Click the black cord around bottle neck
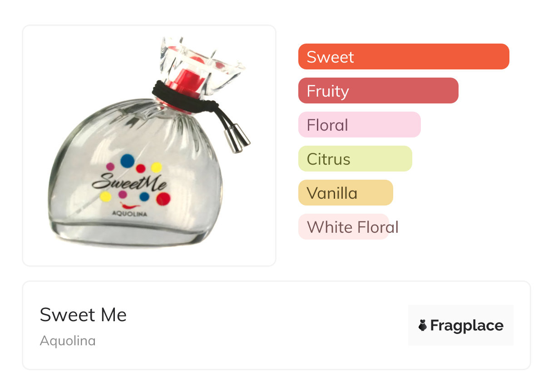Screen dimensions: 553x392 click(x=182, y=98)
